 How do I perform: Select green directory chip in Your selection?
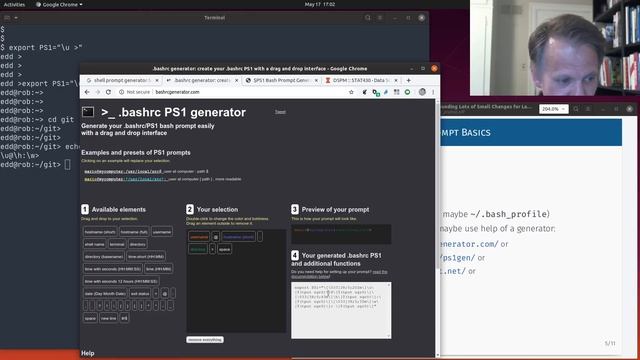(x=198, y=249)
